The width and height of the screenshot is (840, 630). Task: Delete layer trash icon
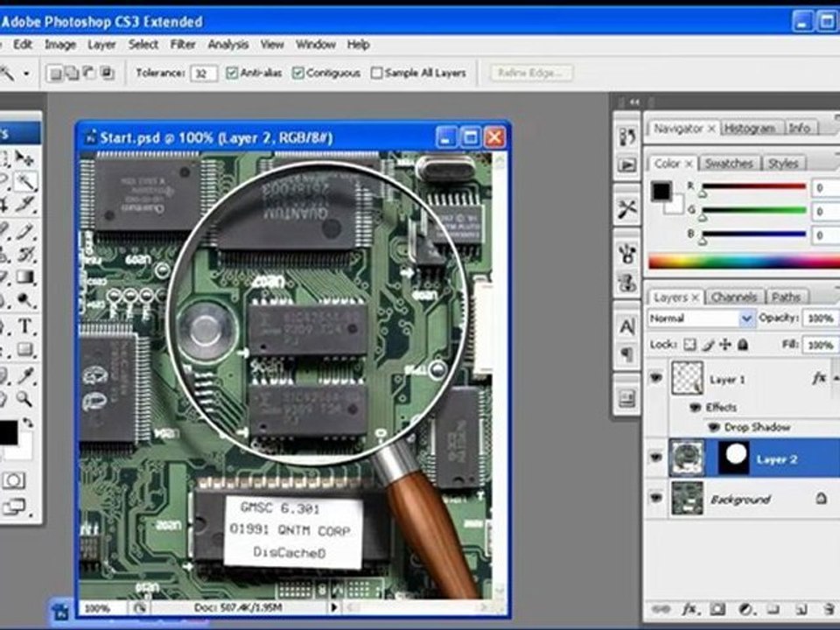(x=829, y=610)
